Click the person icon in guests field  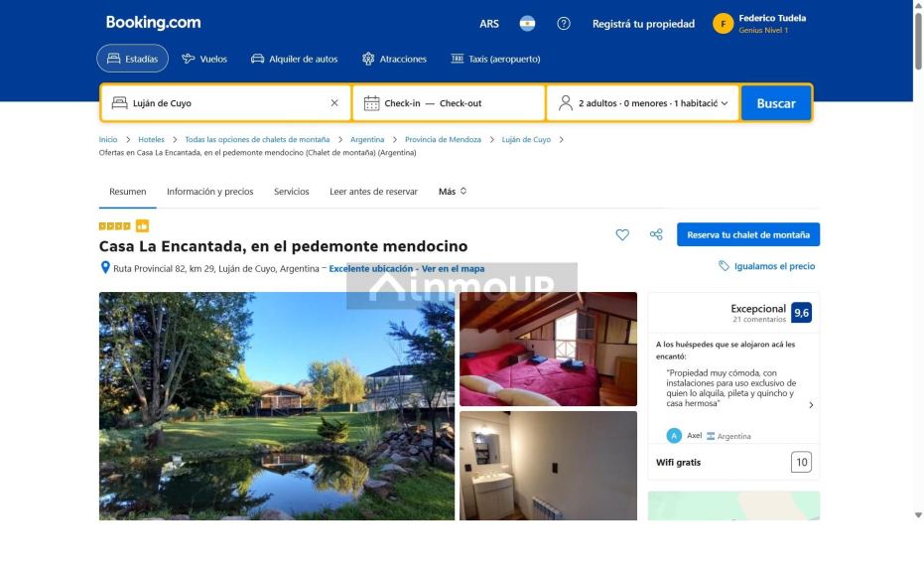(565, 103)
